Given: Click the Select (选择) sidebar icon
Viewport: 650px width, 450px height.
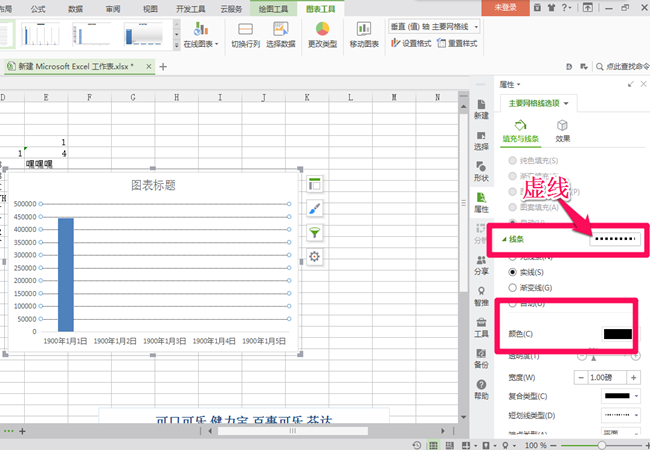Looking at the screenshot, I should pos(481,141).
